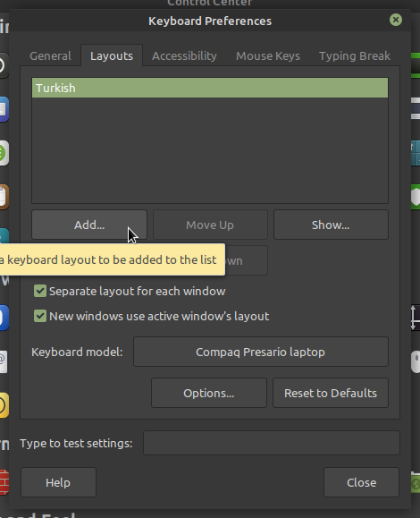Open the Help button
This screenshot has height=518, width=420.
tap(58, 482)
